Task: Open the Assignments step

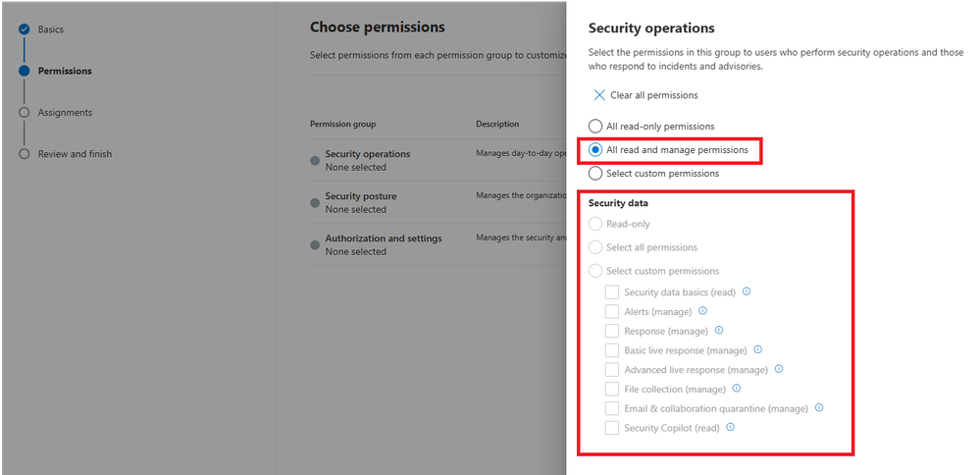Action: coord(65,113)
